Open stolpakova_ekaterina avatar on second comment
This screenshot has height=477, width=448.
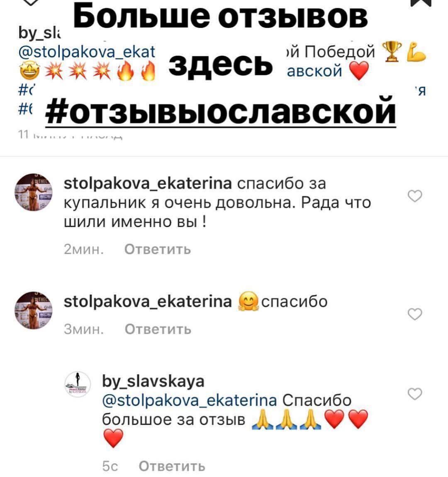point(34,310)
